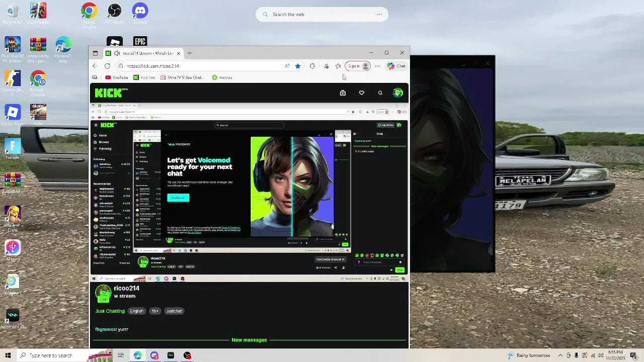Click Edge back navigation arrow
Screen dimensions: 644x362
coord(95,66)
